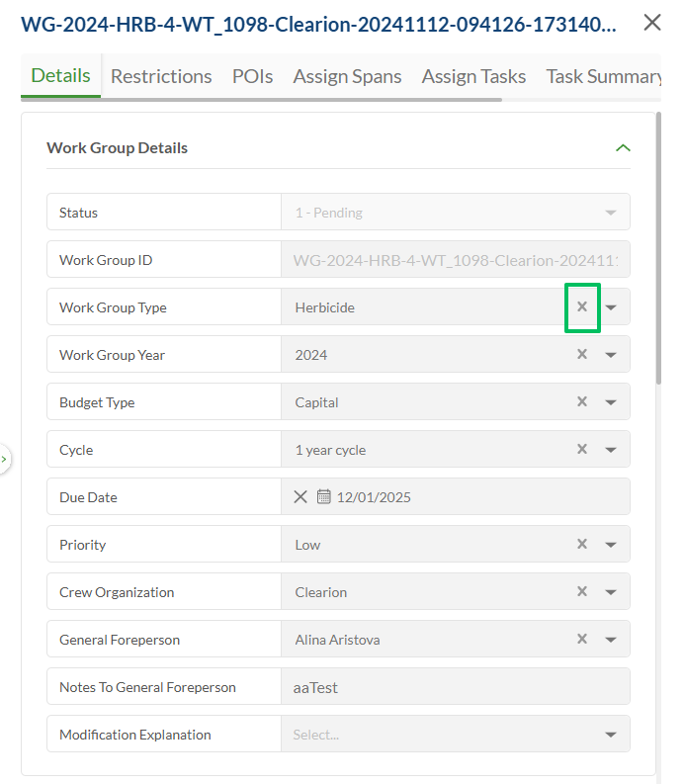684x784 pixels.
Task: Open the Work Group Type dropdown arrow
Action: click(x=611, y=307)
